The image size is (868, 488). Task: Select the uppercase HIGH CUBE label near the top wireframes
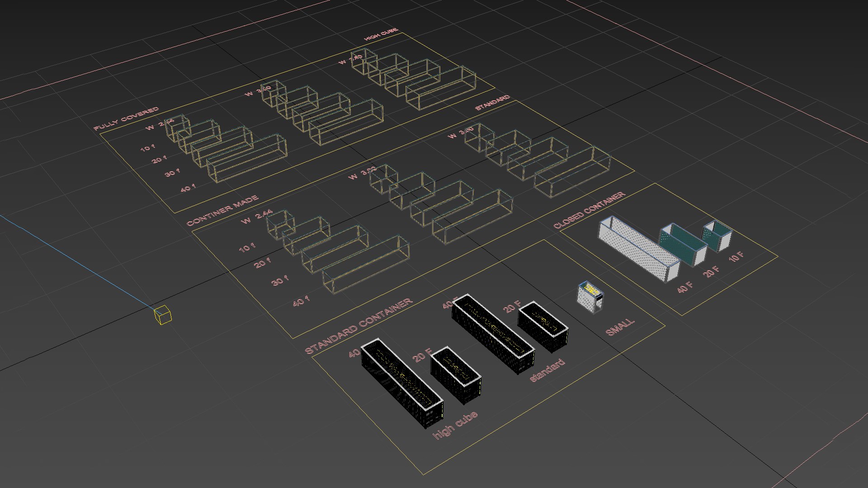click(x=381, y=35)
